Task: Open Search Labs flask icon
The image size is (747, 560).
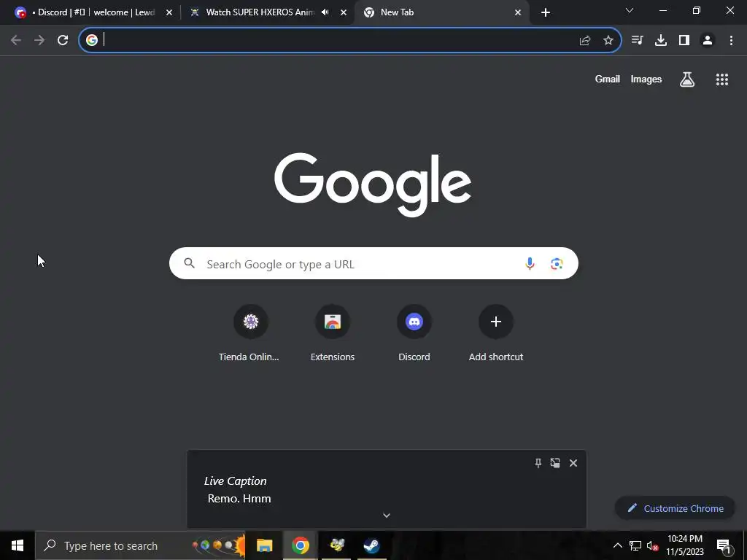Action: click(x=687, y=79)
